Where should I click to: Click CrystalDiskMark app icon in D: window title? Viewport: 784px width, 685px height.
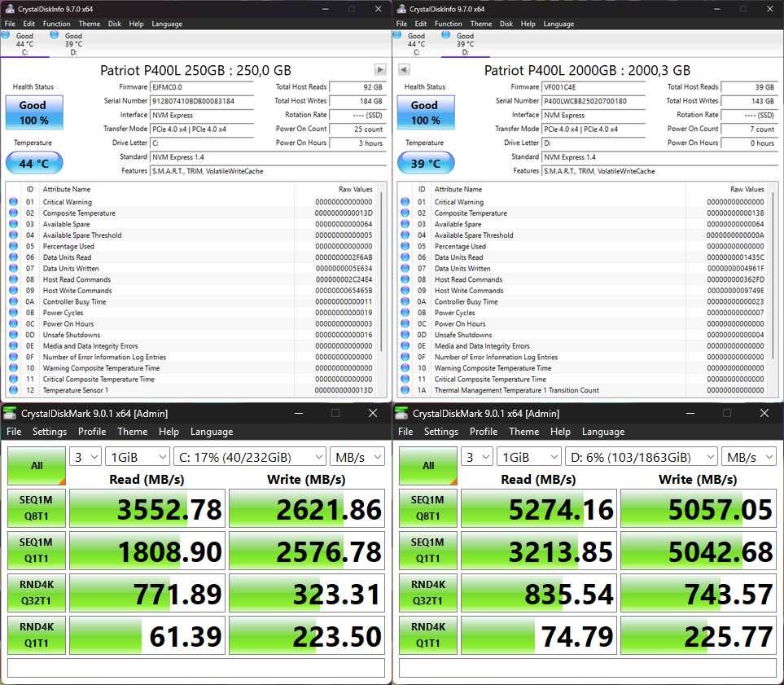(x=401, y=413)
